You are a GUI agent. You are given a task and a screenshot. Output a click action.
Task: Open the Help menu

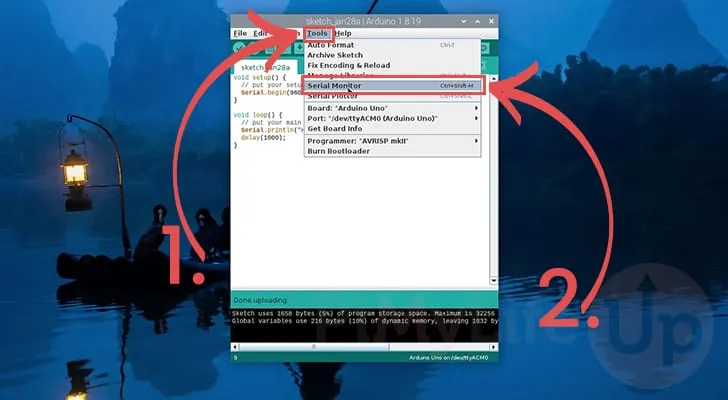(x=343, y=33)
